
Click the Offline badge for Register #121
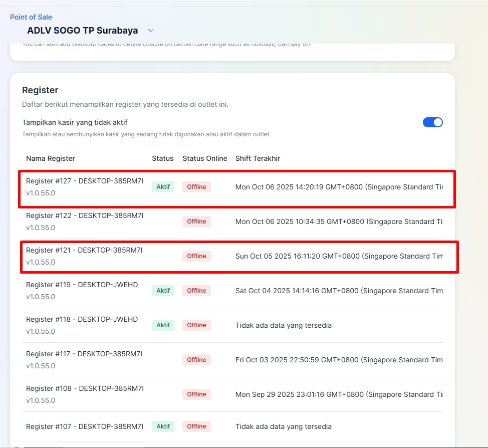tap(196, 256)
